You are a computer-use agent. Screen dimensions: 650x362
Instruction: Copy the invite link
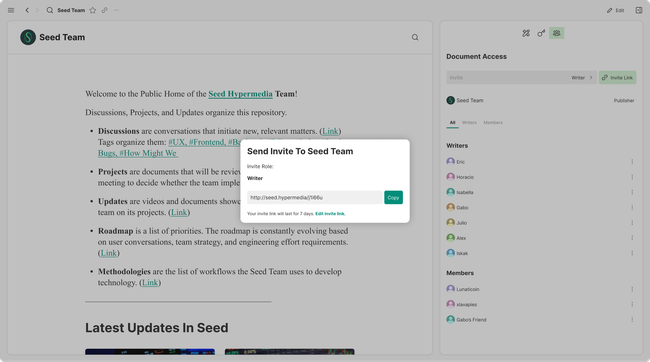pos(393,197)
